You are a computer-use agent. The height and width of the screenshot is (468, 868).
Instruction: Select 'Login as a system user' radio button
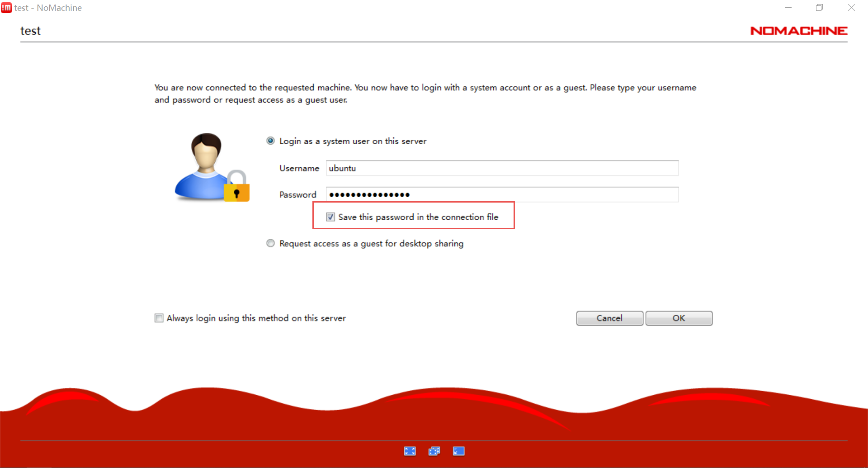click(270, 141)
